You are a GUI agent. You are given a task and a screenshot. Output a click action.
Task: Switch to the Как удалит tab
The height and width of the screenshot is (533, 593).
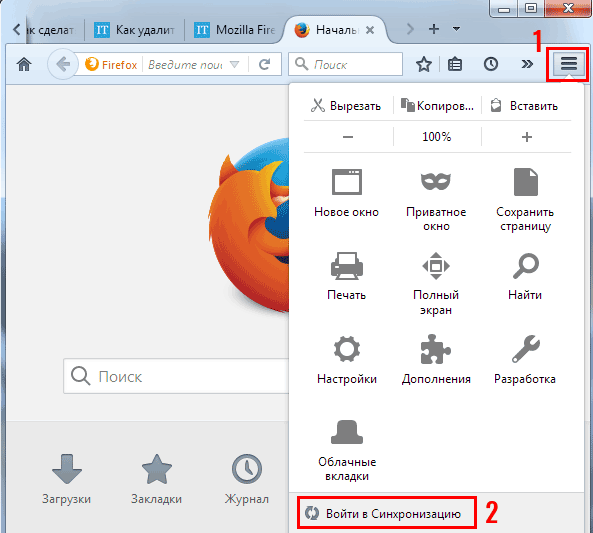(x=135, y=30)
